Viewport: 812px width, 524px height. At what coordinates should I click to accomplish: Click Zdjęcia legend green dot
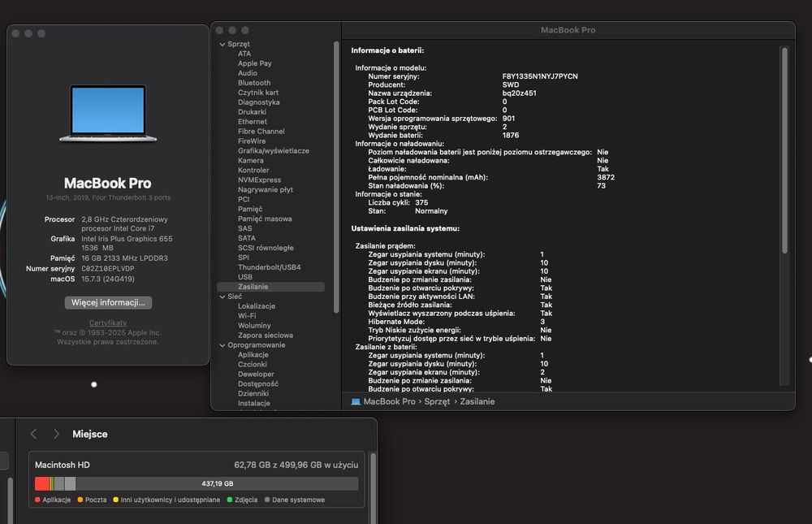(x=230, y=500)
